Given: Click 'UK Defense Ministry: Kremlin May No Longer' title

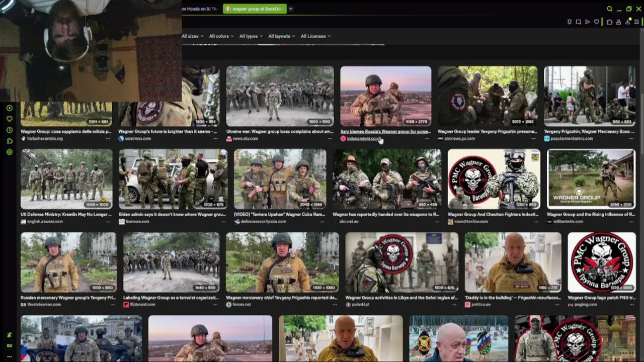Looking at the screenshot, I should coord(66,215).
